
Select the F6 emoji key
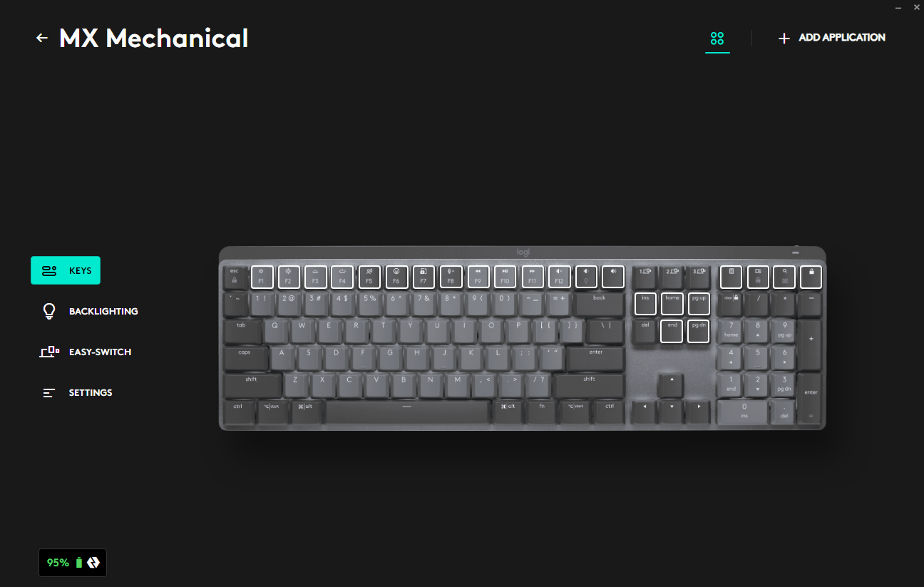(396, 277)
